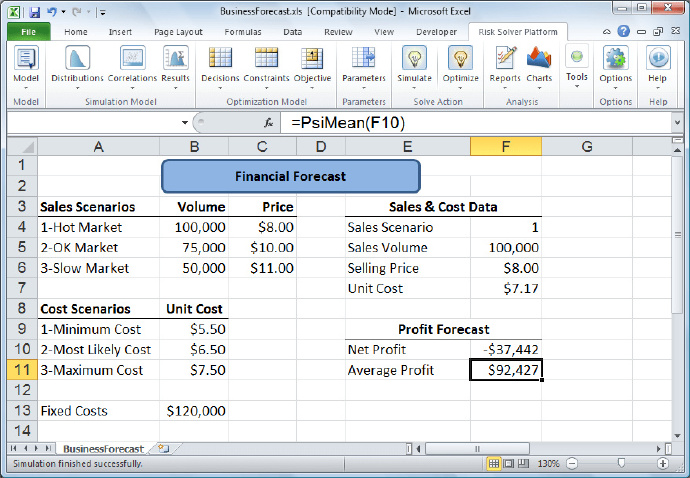Click the Tools green ball icon
690x478 pixels.
[x=576, y=56]
